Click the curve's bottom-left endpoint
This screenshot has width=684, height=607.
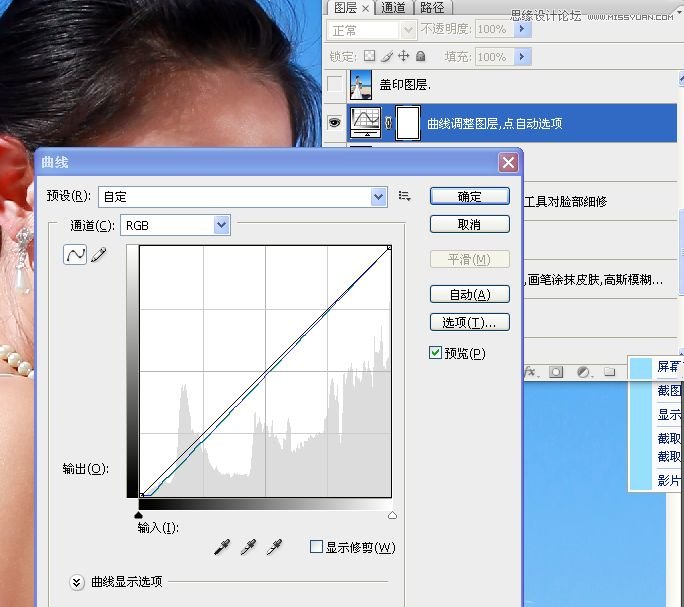141,495
